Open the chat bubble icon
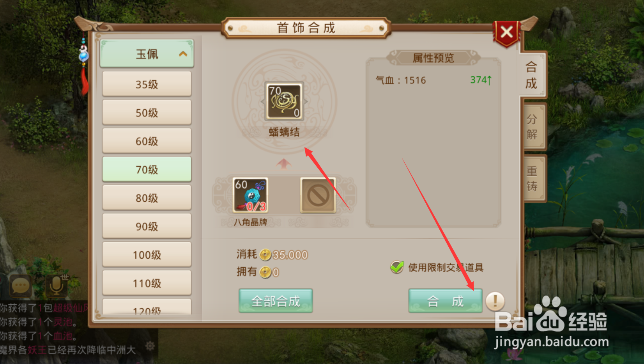Image resolution: width=644 pixels, height=364 pixels. click(20, 286)
